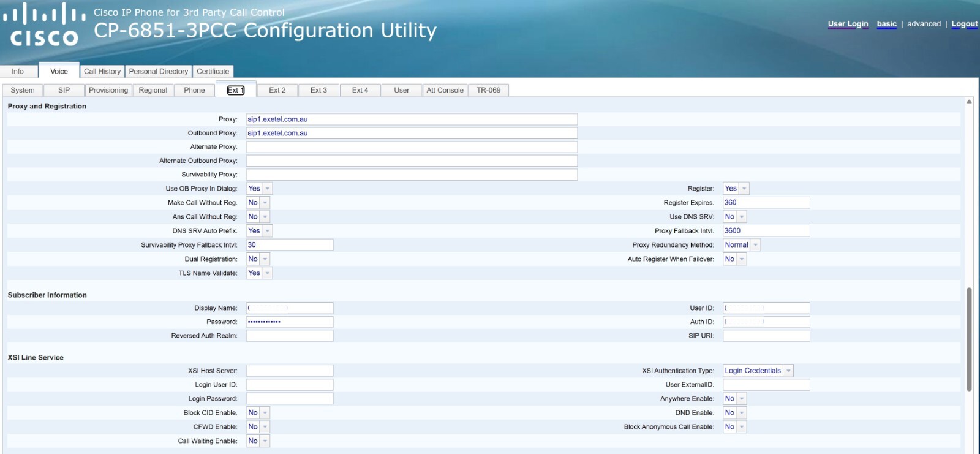
Task: Select the System sub-tab
Action: (x=23, y=90)
